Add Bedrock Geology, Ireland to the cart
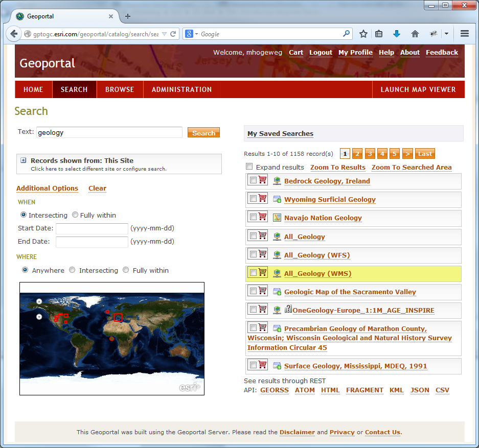 point(263,180)
